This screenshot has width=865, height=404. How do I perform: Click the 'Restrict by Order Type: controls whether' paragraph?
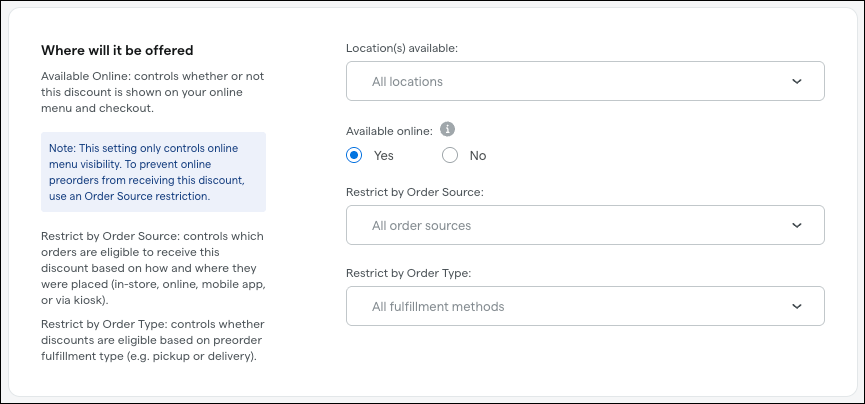pos(153,340)
